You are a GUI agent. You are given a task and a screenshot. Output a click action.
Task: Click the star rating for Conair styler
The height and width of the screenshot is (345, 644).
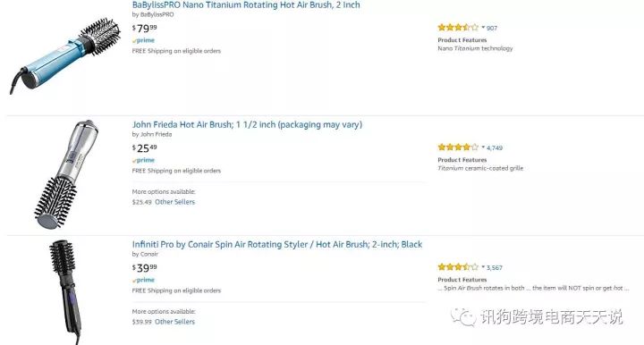pos(458,267)
